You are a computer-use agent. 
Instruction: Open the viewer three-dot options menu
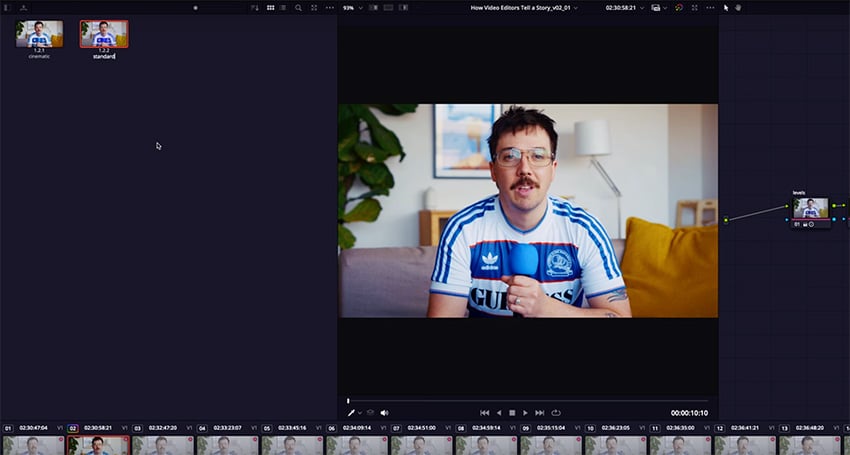pyautogui.click(x=710, y=8)
